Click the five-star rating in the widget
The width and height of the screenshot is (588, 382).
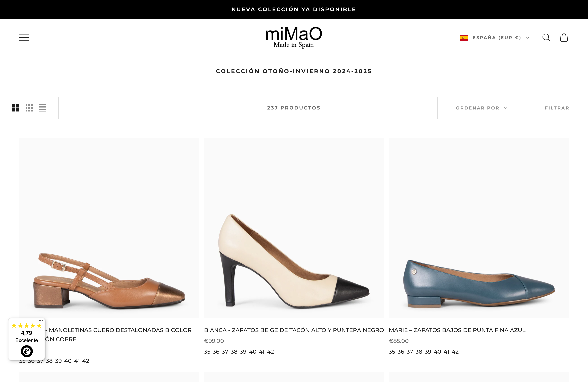coord(26,326)
